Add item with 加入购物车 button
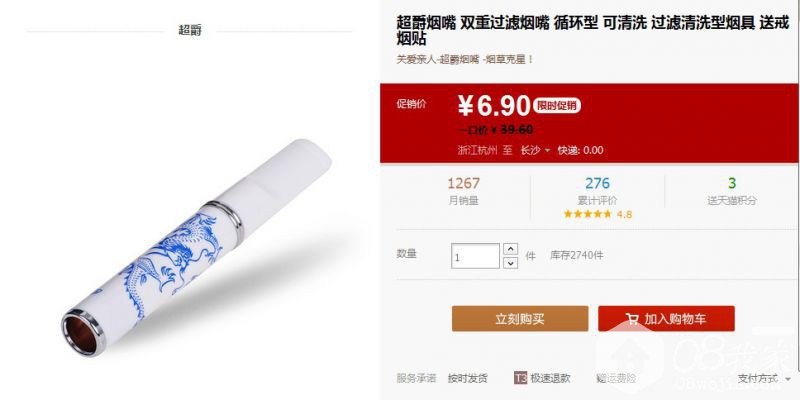 pos(666,319)
